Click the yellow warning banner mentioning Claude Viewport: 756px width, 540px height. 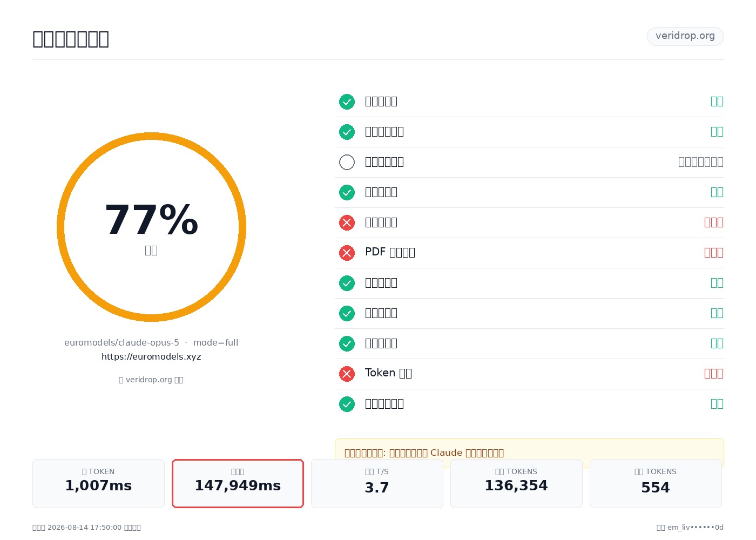tap(529, 453)
